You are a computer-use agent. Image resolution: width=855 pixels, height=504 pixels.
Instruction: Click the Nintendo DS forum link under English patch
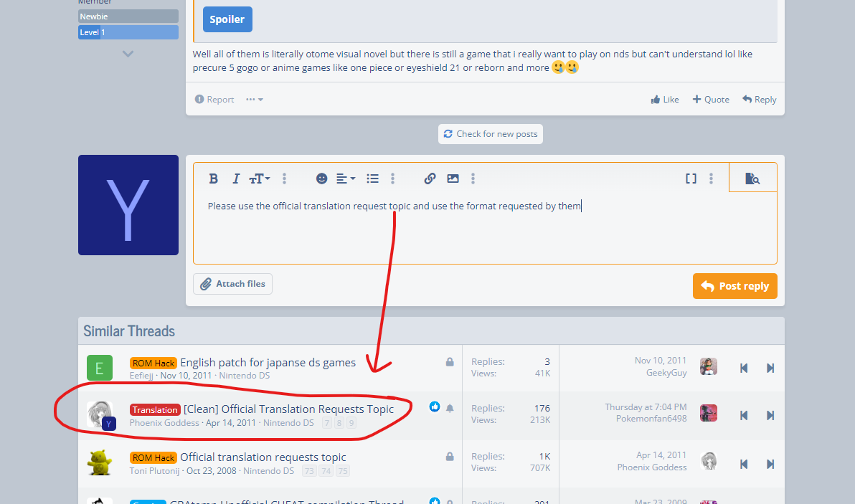(245, 376)
